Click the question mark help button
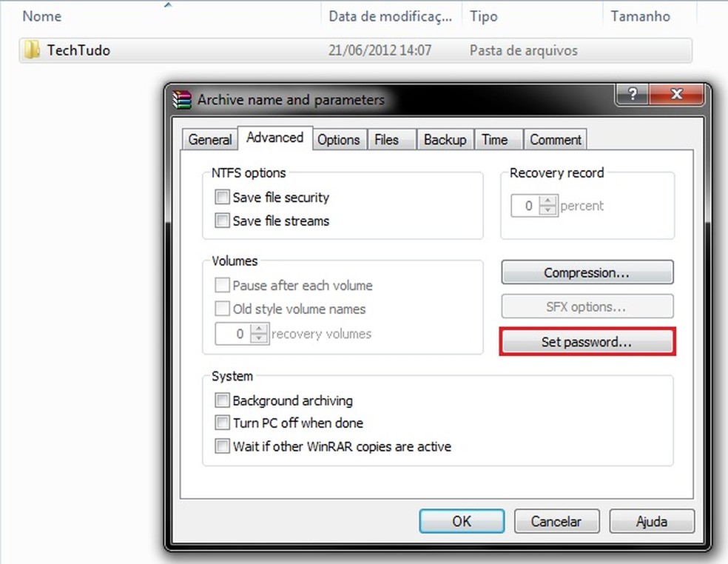The width and height of the screenshot is (728, 564). [x=633, y=94]
